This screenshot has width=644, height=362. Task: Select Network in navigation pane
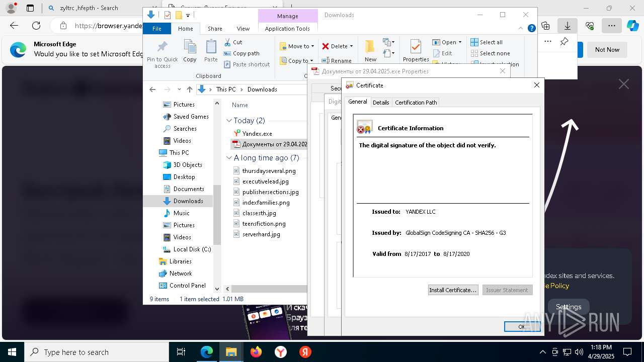(181, 274)
